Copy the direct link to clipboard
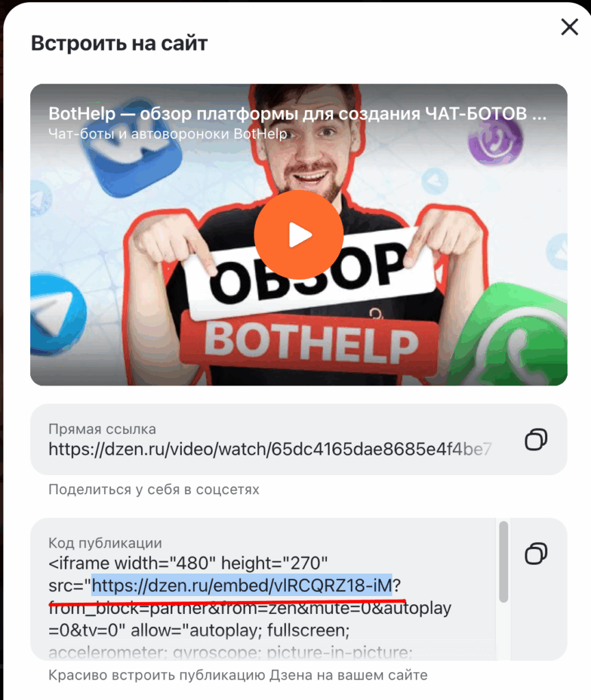591x700 pixels. pyautogui.click(x=536, y=440)
